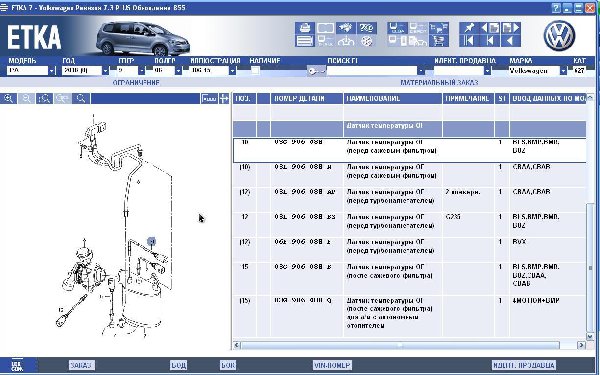Jump to first page with skip-to-start arrow

[x=469, y=41]
